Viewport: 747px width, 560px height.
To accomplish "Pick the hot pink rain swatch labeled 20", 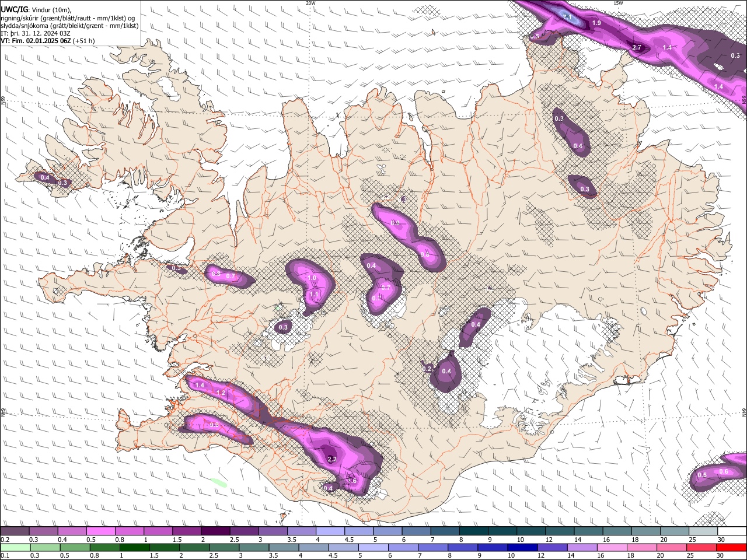I will [x=672, y=547].
